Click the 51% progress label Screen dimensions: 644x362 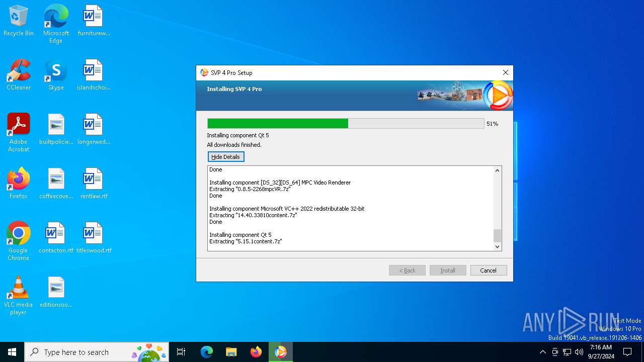click(x=492, y=124)
